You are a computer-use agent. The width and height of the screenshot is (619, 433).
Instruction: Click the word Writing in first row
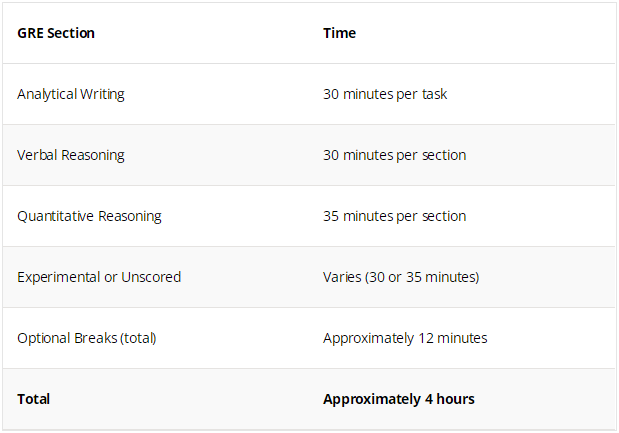tap(102, 95)
